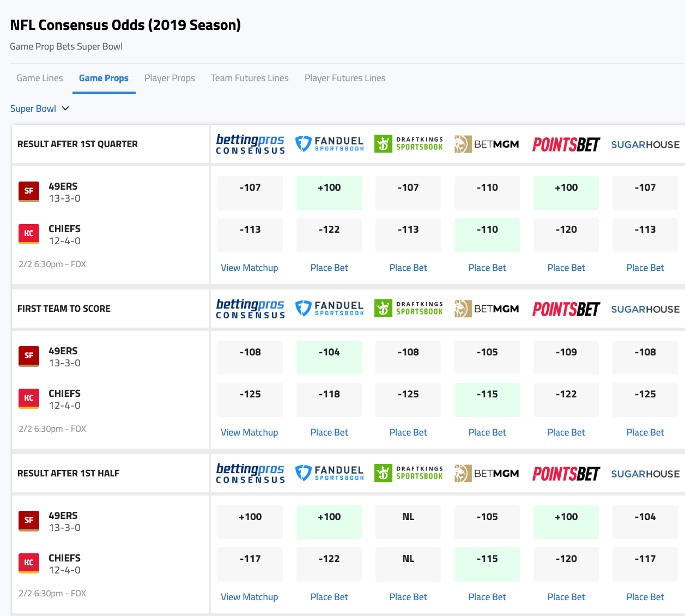Place Bet at FanDuel for Result After 1st Half
This screenshot has width=685, height=616.
[x=329, y=597]
